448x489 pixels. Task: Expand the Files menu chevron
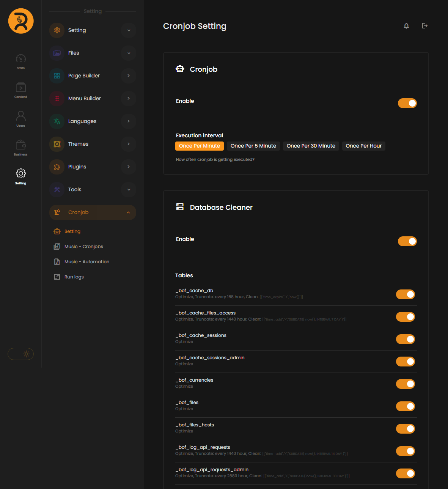click(x=129, y=53)
